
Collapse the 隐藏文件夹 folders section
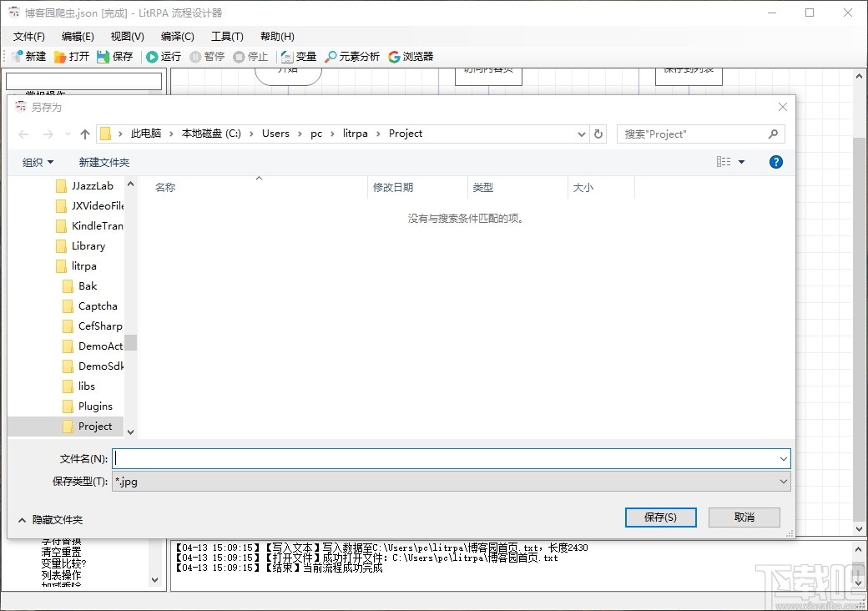click(x=50, y=519)
